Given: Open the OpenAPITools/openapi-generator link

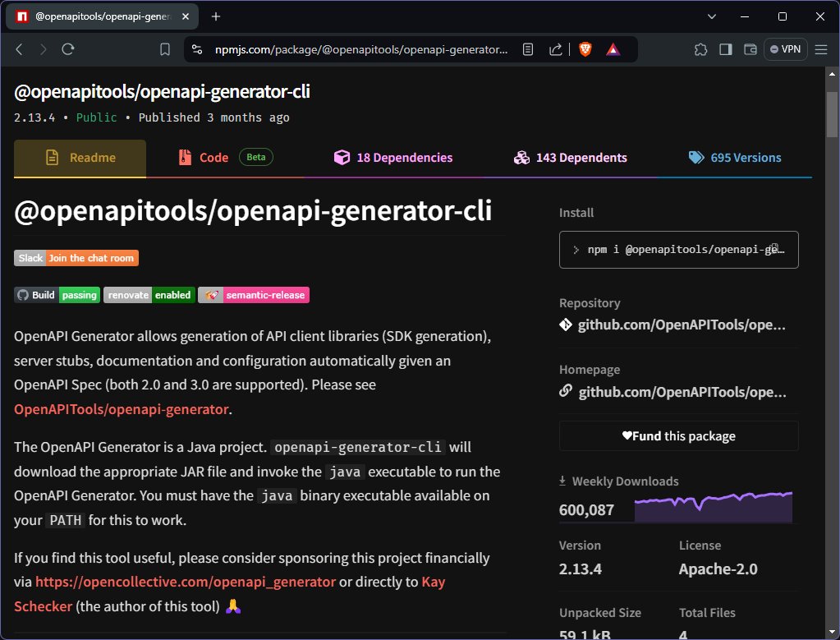Looking at the screenshot, I should [x=121, y=409].
